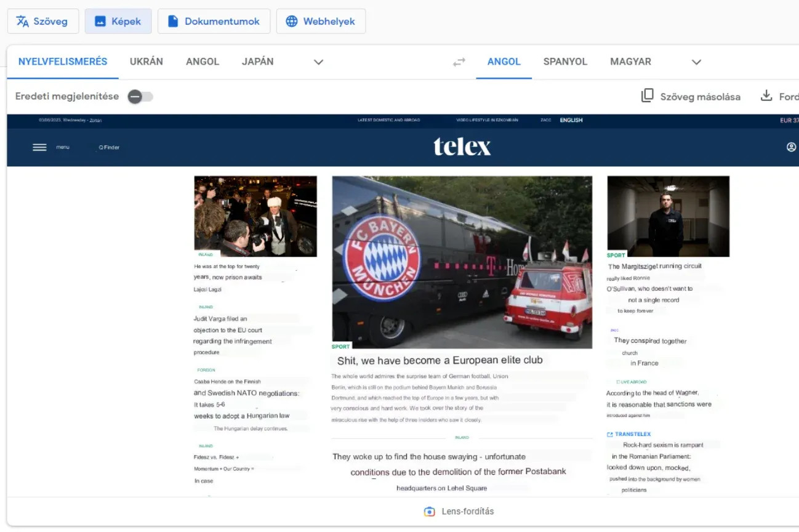This screenshot has width=799, height=532.
Task: Switch to the NYELVFELISMERÉS tab
Action: [x=62, y=62]
